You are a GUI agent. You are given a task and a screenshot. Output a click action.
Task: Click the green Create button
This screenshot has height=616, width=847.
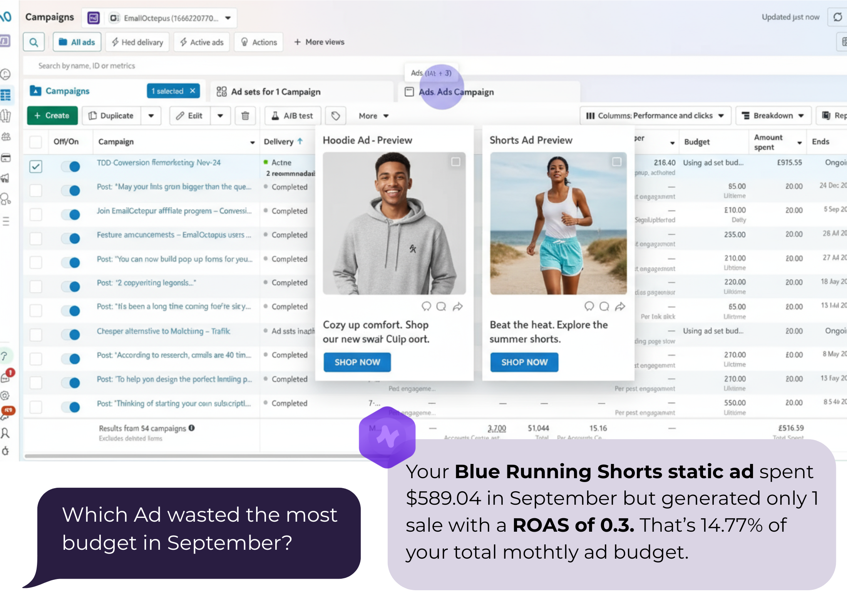click(x=52, y=115)
